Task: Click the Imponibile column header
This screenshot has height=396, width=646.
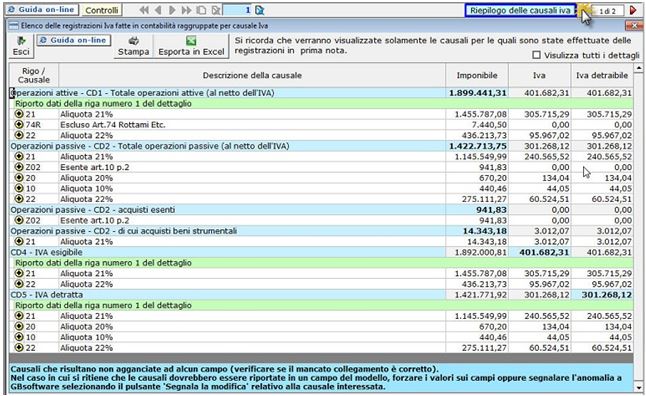Action: pos(477,75)
